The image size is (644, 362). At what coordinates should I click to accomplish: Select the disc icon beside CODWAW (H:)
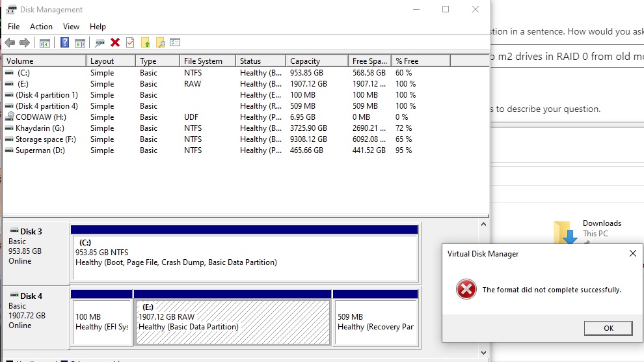(9, 117)
